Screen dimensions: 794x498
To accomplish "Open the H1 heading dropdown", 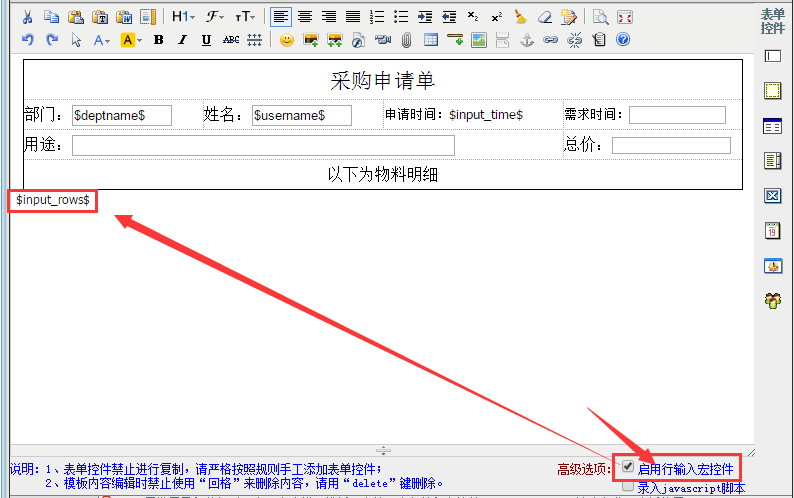I will click(183, 17).
